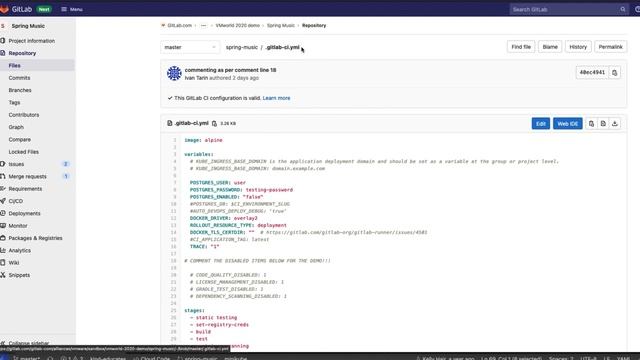The height and width of the screenshot is (360, 640).
Task: Select Repository in the sidebar
Action: tap(22, 53)
